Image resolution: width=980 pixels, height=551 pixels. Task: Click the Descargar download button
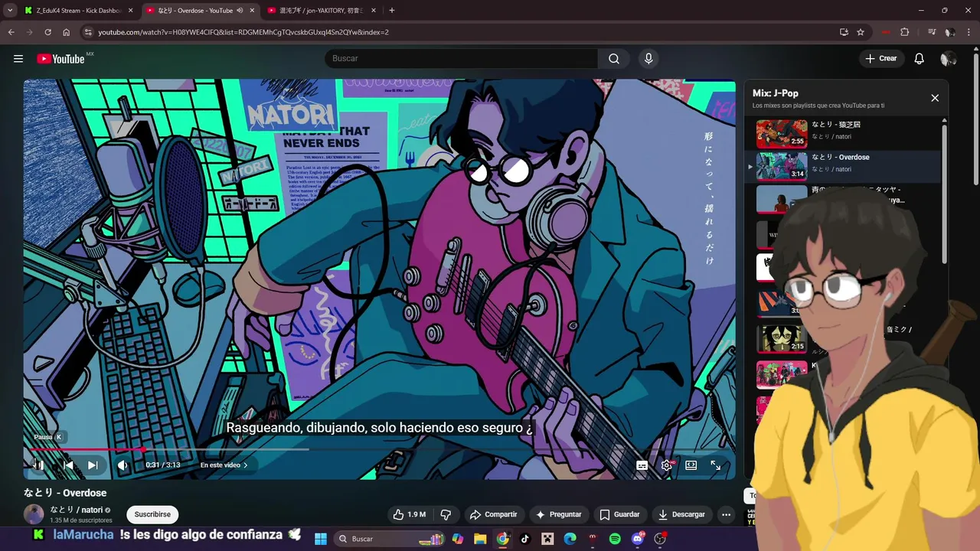[681, 515]
